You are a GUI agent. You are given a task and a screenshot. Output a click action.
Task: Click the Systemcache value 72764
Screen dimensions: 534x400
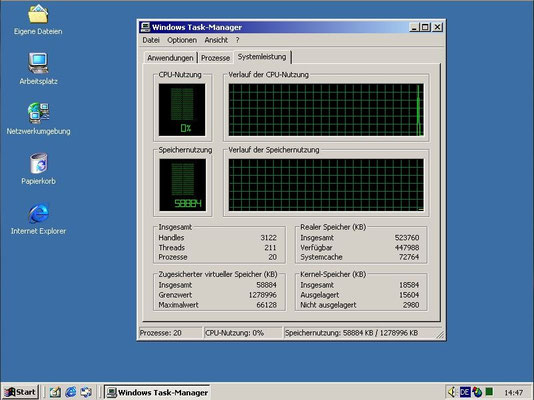tap(409, 257)
